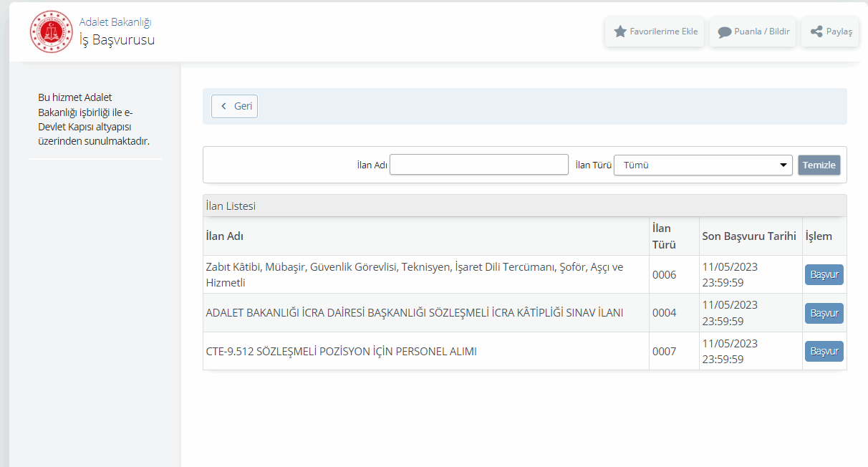Open the Adalet Bakanlığı link in the header
Image resolution: width=868 pixels, height=467 pixels.
[115, 22]
